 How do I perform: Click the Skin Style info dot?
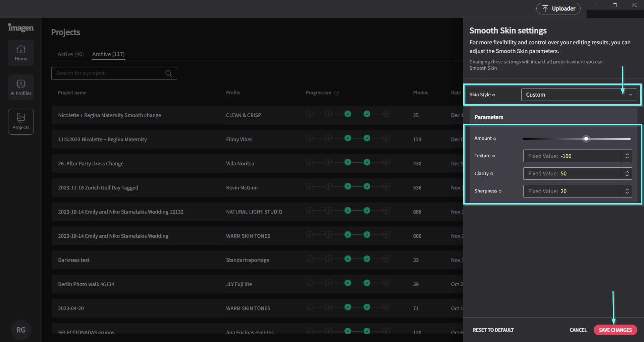(x=494, y=95)
